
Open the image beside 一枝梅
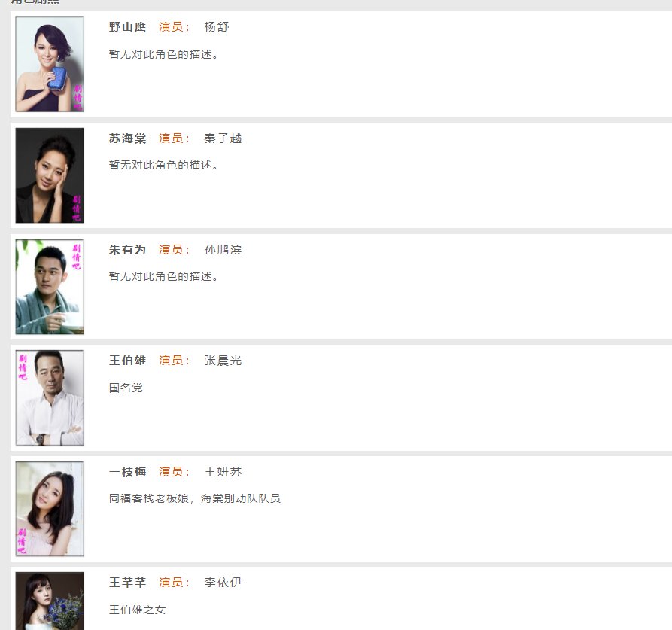pos(50,509)
